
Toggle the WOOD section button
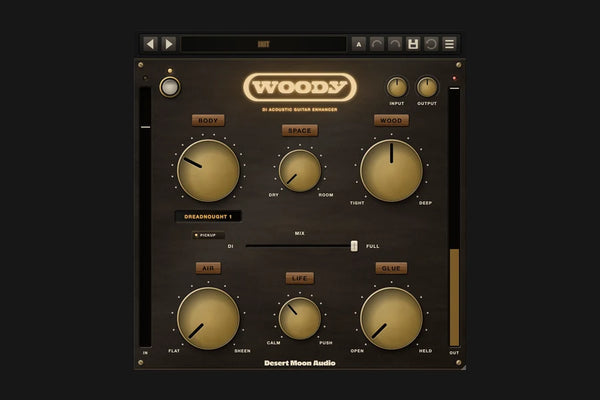coord(391,121)
